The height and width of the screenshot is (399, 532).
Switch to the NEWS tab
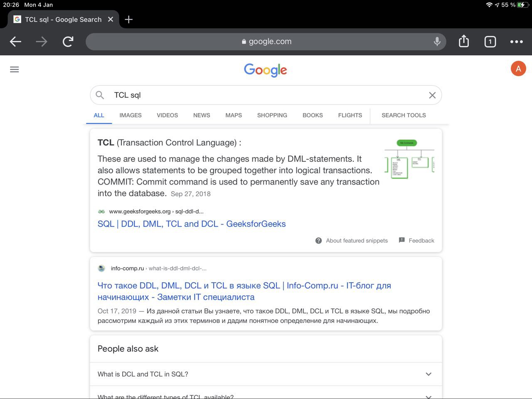(x=202, y=116)
